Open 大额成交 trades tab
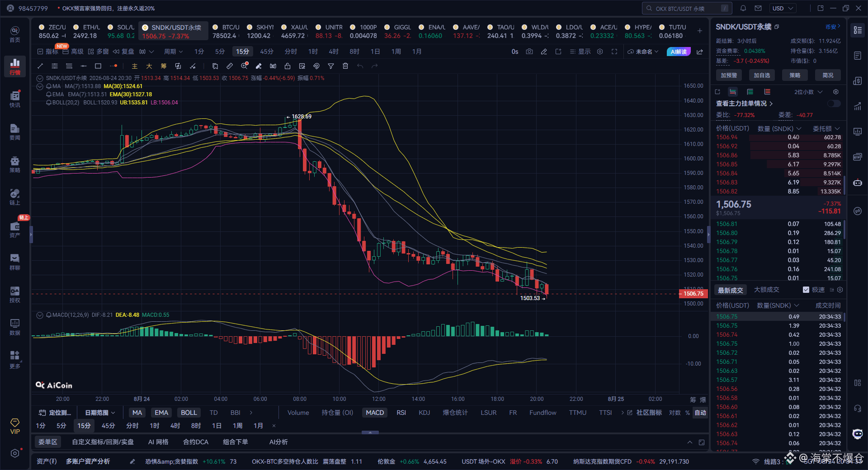 tap(766, 290)
